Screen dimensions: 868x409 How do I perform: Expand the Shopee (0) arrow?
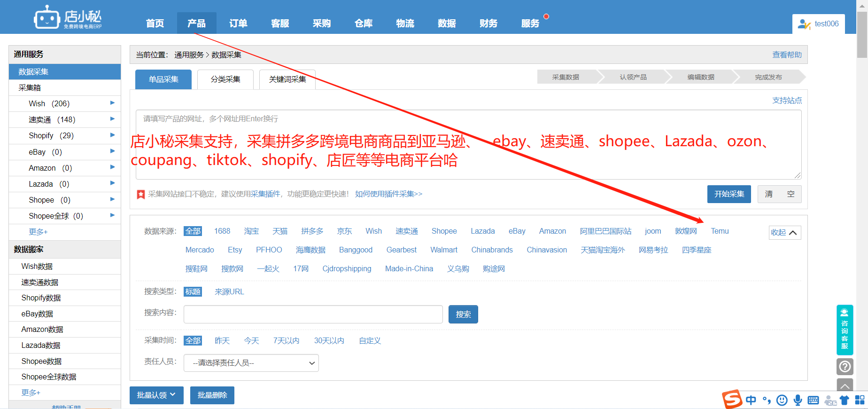tap(112, 199)
